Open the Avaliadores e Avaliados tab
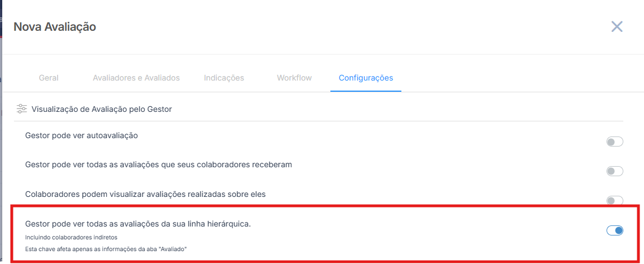Image resolution: width=644 pixels, height=264 pixels. click(x=136, y=78)
